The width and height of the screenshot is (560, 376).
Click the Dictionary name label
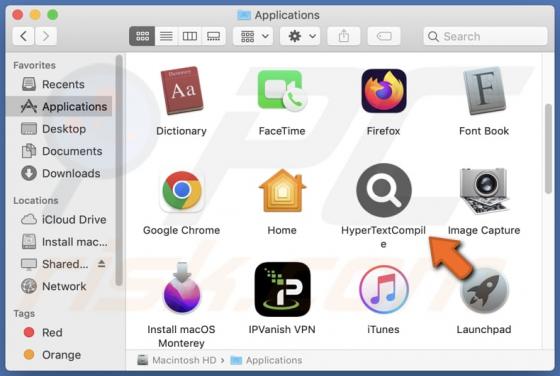click(181, 131)
